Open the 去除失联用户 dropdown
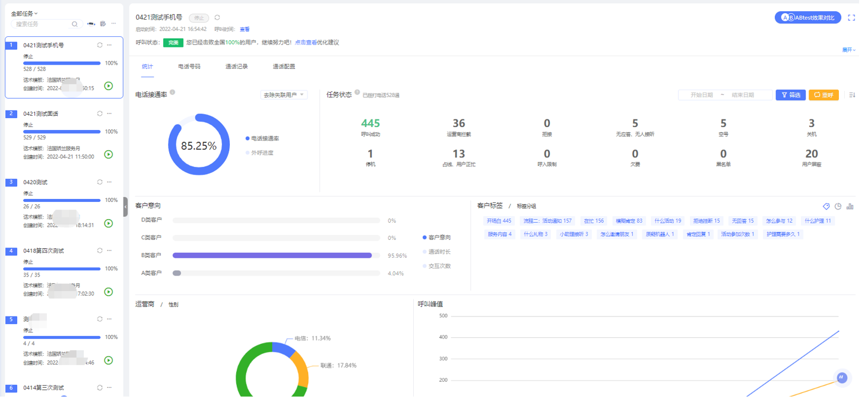 (x=284, y=95)
